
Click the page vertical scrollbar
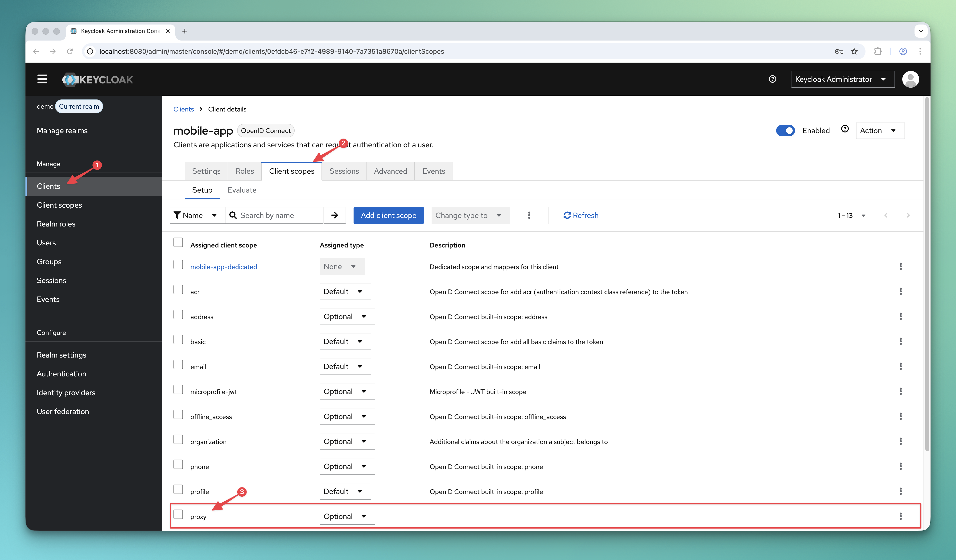click(927, 274)
